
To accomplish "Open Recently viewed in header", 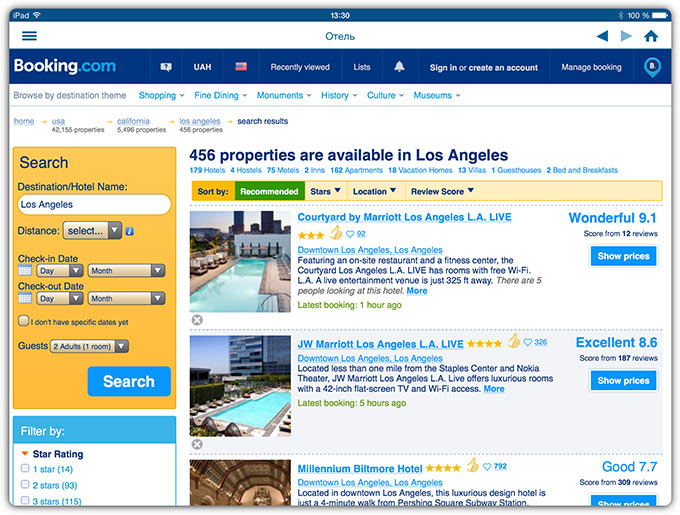I will (x=300, y=67).
